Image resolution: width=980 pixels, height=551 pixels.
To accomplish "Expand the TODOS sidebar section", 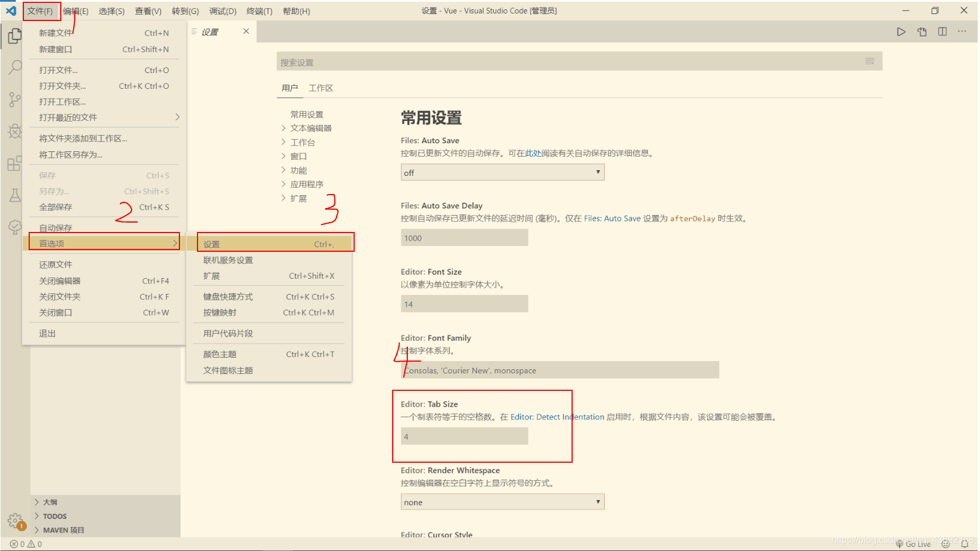I will 105,516.
